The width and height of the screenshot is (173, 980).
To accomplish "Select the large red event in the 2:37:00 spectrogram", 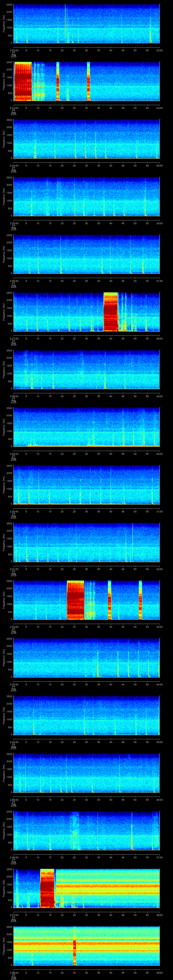I will [47, 888].
